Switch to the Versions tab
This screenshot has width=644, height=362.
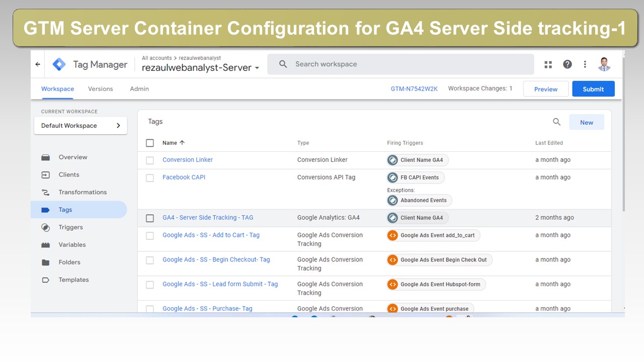coord(101,89)
